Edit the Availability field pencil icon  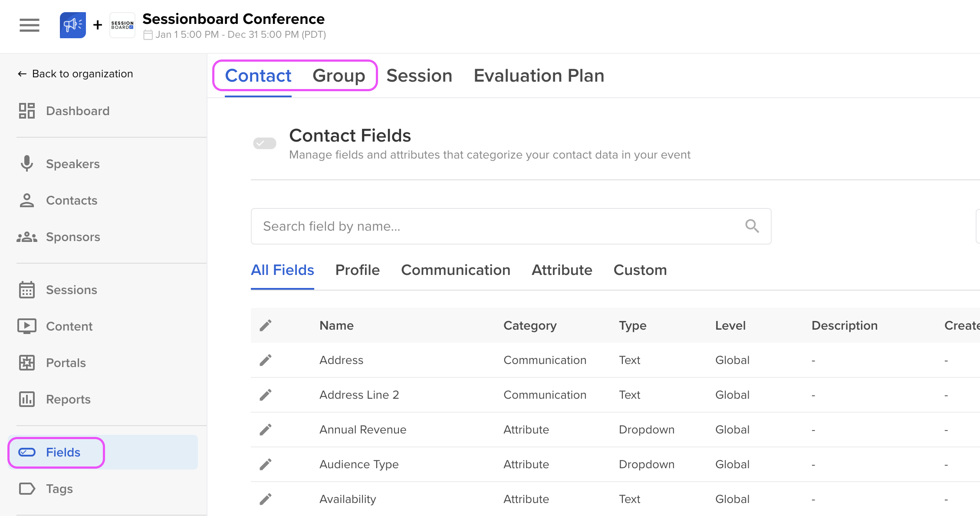click(266, 499)
